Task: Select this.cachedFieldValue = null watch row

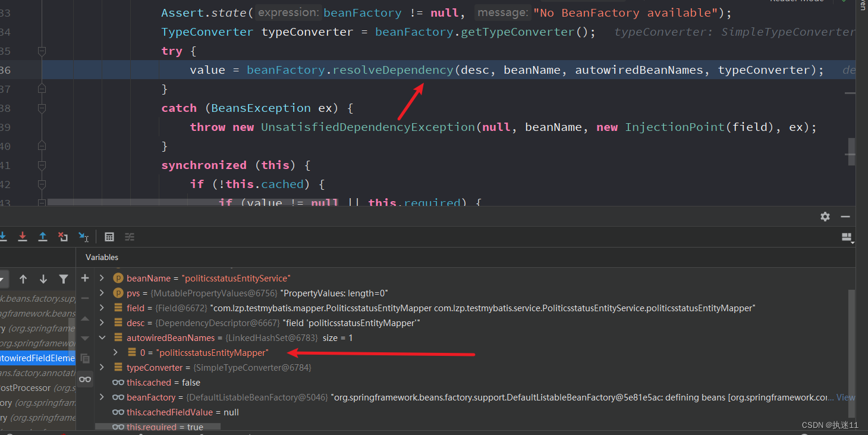Action: coord(175,412)
